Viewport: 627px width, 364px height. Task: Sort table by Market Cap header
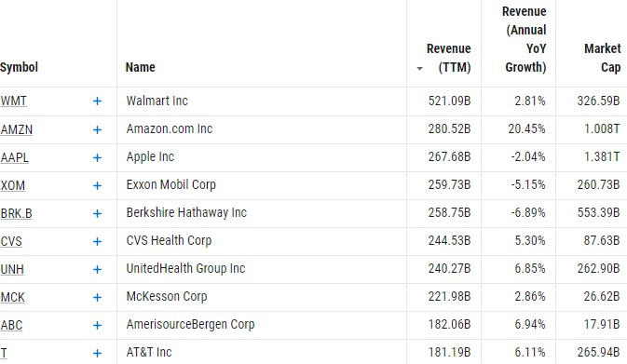[602, 58]
